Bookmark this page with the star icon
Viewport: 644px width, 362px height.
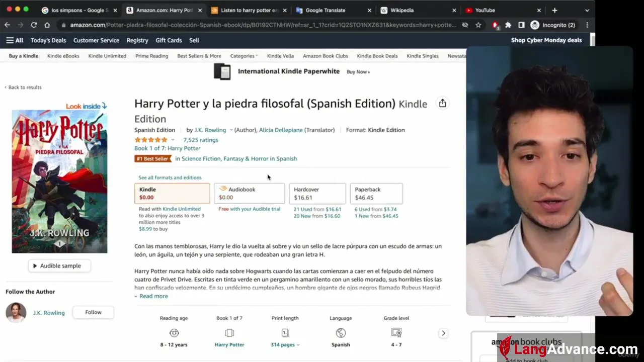478,25
